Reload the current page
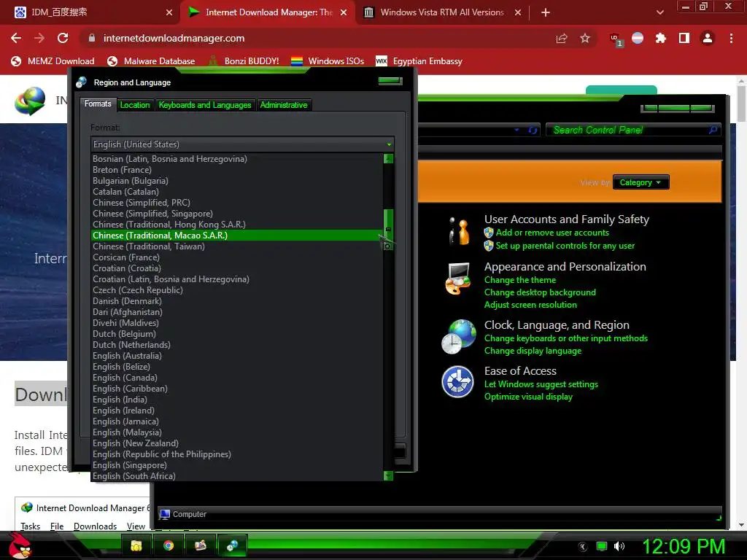Image resolution: width=747 pixels, height=560 pixels. tap(63, 38)
